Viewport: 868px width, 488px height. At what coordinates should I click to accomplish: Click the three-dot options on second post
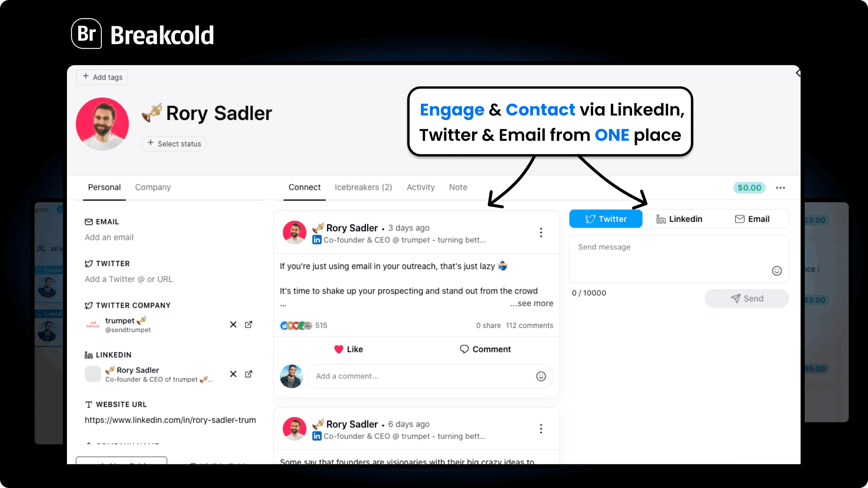tap(541, 430)
